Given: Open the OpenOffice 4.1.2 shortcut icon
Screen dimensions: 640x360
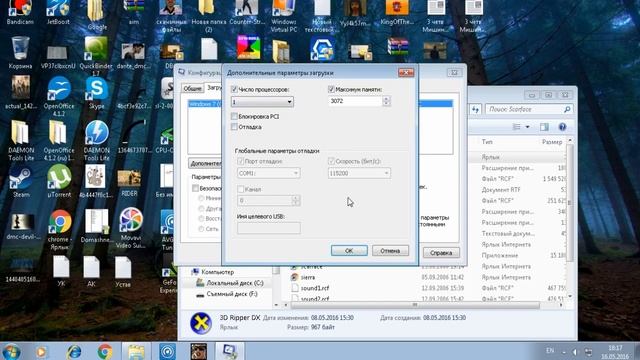Looking at the screenshot, I should [x=58, y=96].
